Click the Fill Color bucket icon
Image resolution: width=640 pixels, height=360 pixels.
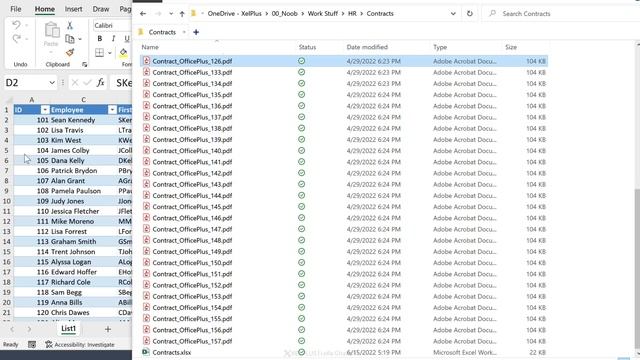click(x=123, y=52)
